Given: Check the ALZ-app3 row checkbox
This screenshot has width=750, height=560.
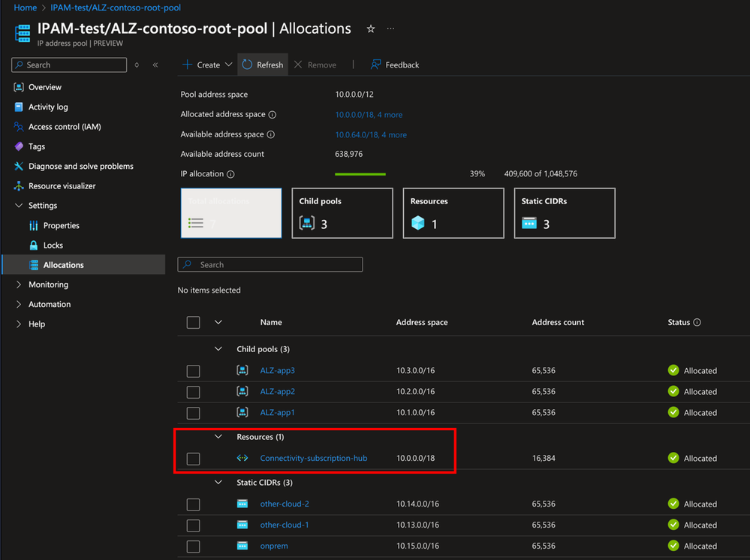Looking at the screenshot, I should [x=193, y=371].
